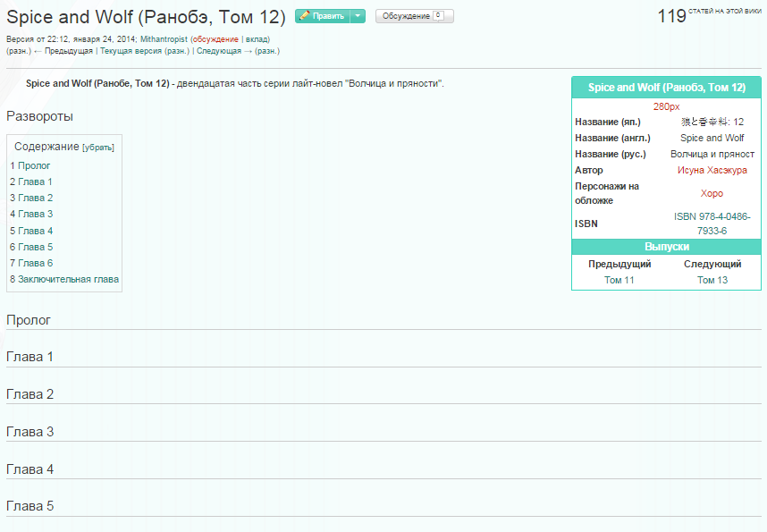
Task: Open the Обсуждение discussion button
Action: [x=414, y=16]
